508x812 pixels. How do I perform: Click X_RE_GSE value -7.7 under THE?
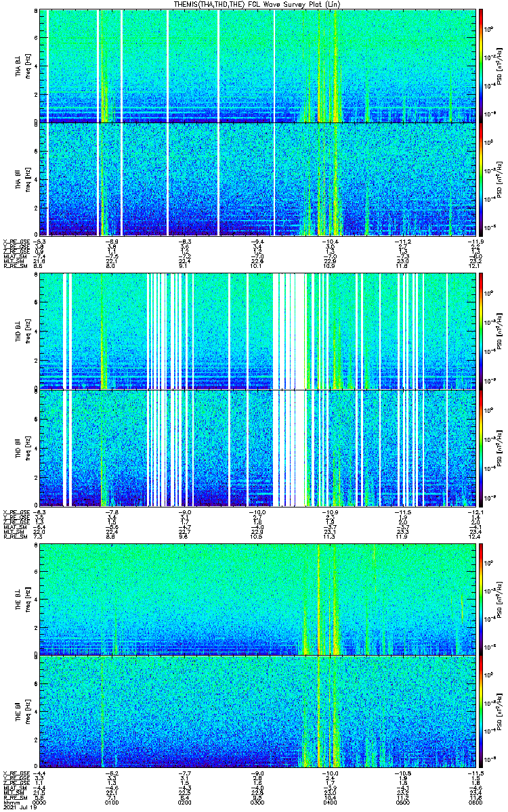tap(185, 773)
